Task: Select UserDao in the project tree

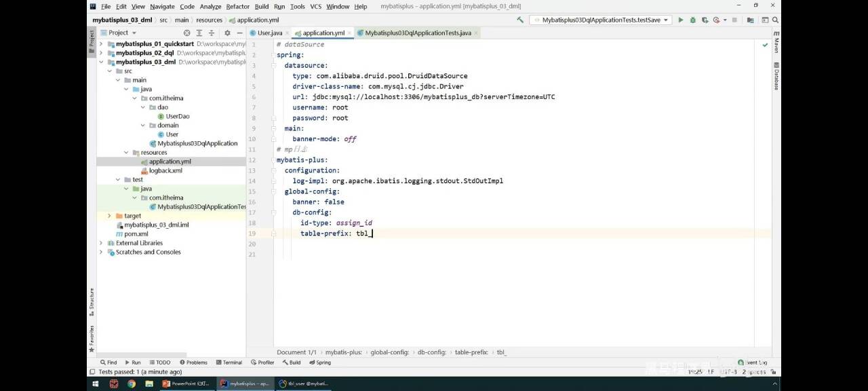Action: (173, 116)
